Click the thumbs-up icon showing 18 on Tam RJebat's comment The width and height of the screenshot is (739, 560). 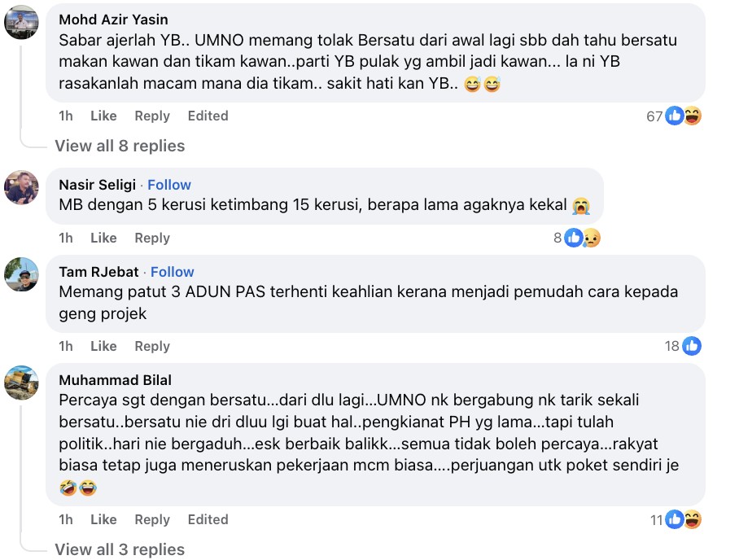(x=692, y=346)
